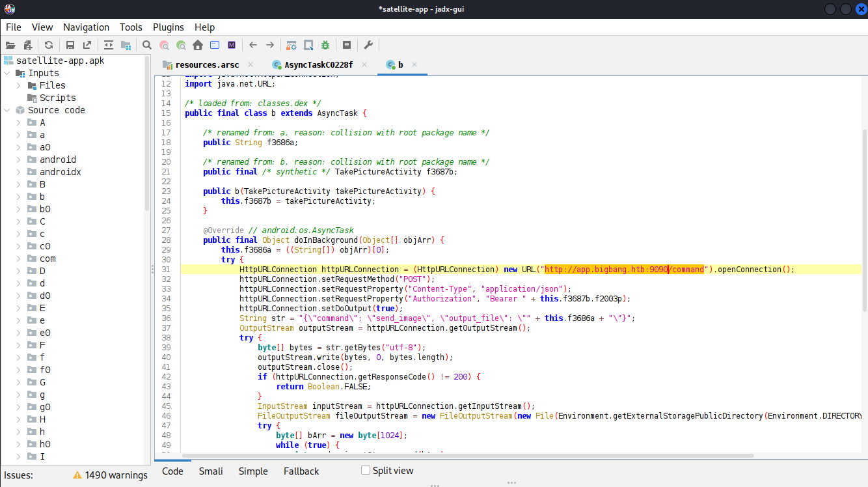
Task: Switch to the resources.arsc tab
Action: 207,64
